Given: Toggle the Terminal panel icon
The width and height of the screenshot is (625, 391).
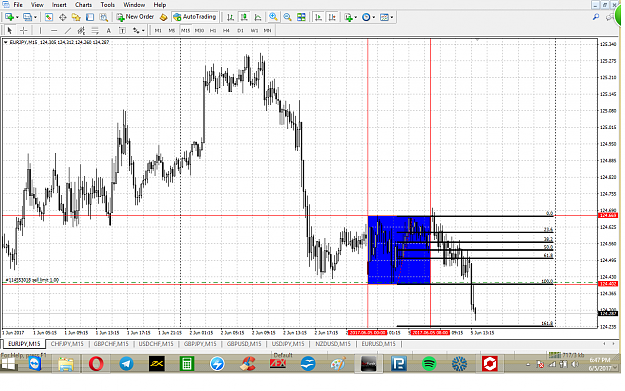Looking at the screenshot, I should coord(90,17).
